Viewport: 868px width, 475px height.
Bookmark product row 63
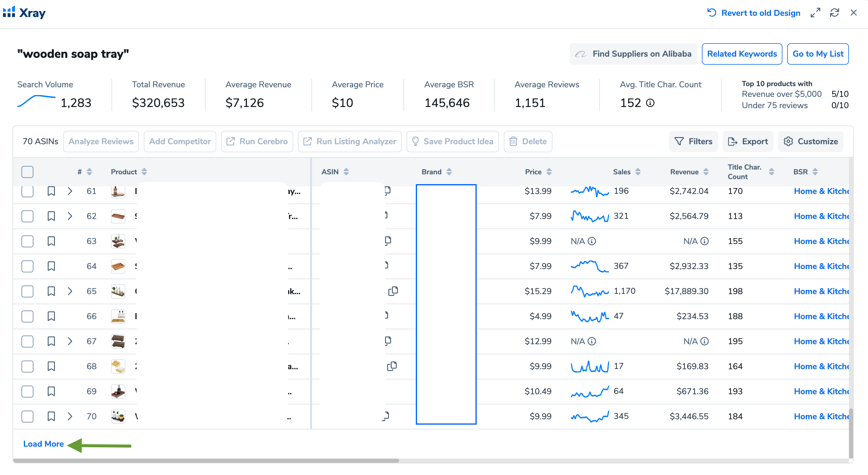[51, 241]
